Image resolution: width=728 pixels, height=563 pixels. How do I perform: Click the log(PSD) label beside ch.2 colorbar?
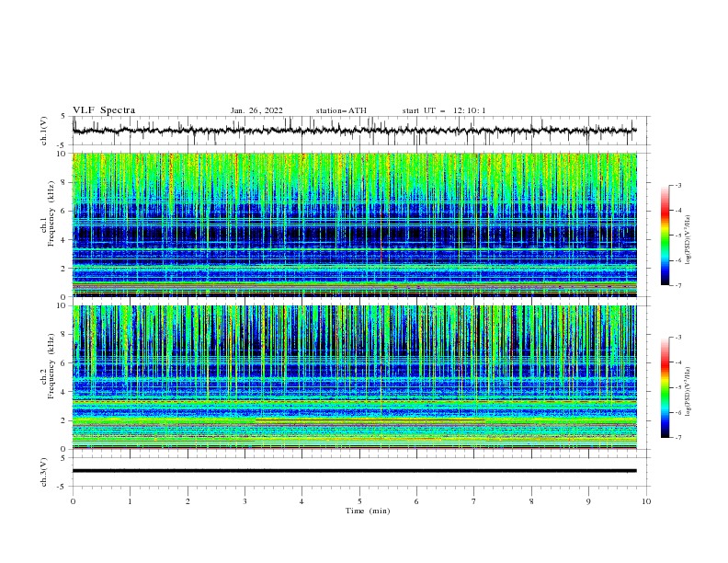click(x=688, y=391)
